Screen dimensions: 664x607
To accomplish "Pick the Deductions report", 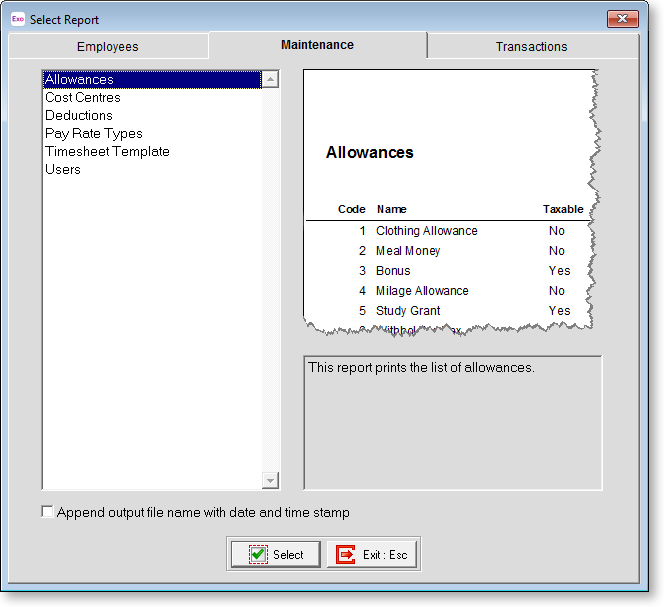I will click(78, 116).
